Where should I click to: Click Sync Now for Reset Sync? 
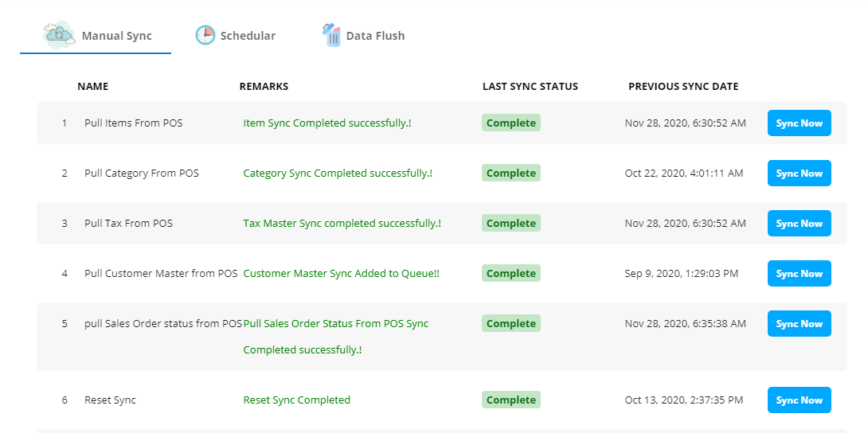799,400
